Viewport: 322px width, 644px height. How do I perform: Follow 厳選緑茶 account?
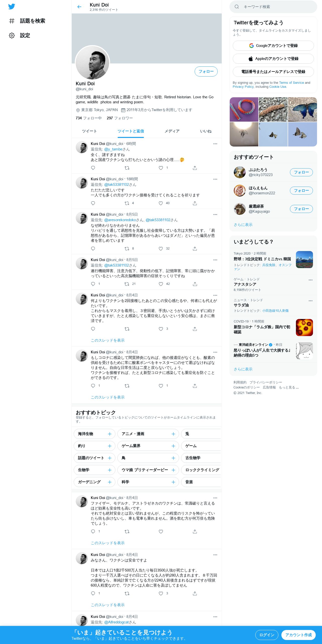tap(301, 209)
